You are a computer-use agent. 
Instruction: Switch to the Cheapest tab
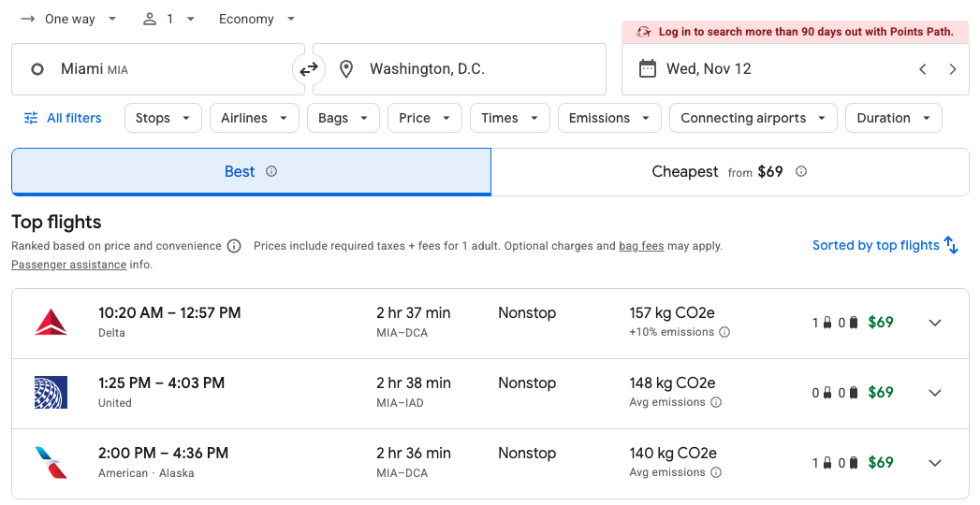tap(730, 172)
